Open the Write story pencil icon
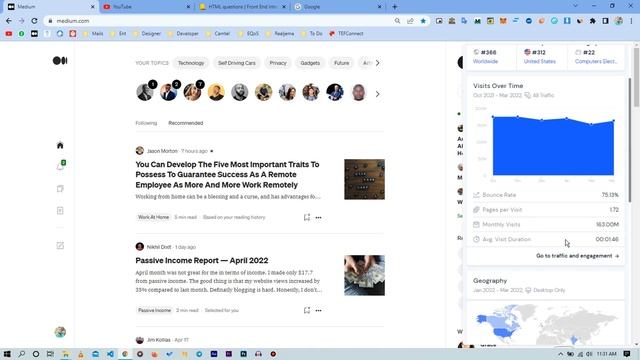640x360 pixels. [60, 245]
